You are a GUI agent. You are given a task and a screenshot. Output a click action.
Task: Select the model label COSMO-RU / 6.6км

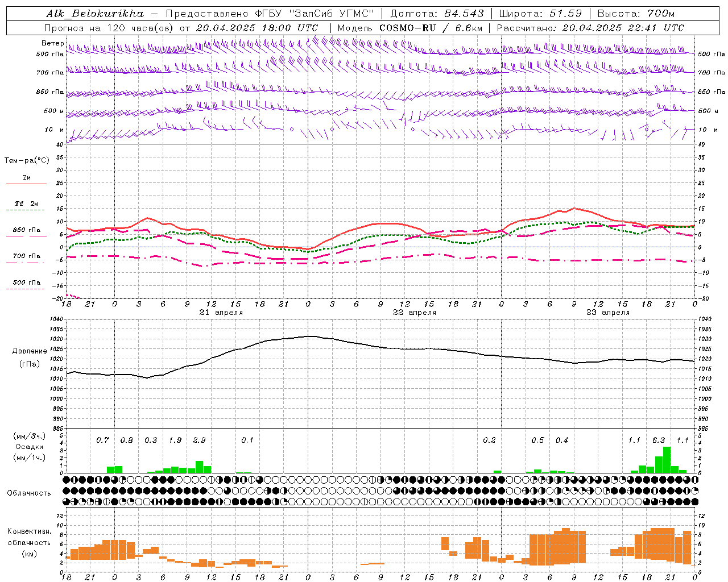click(x=430, y=28)
